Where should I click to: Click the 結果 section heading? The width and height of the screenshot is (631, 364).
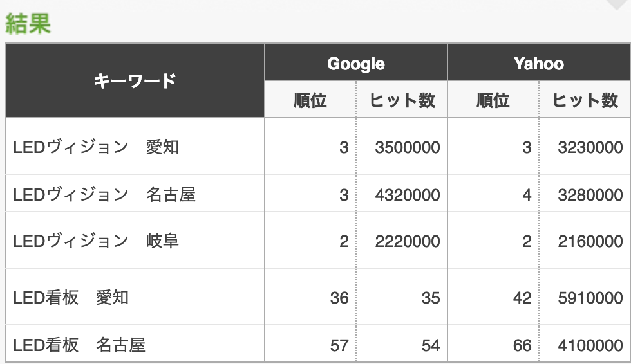28,23
